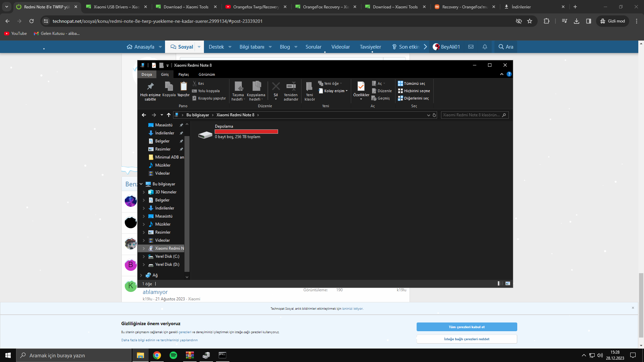The width and height of the screenshot is (644, 362).
Task: Open Spotify from the taskbar
Action: click(173, 355)
